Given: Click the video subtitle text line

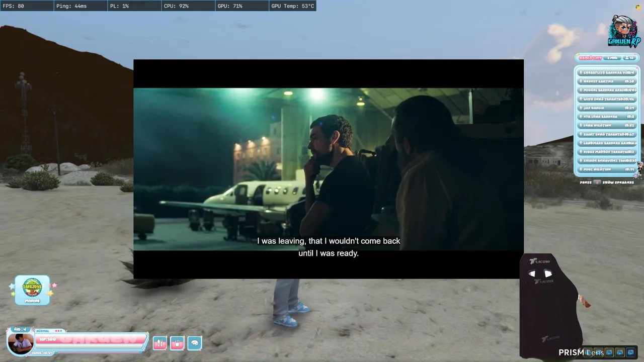Looking at the screenshot, I should tap(329, 247).
